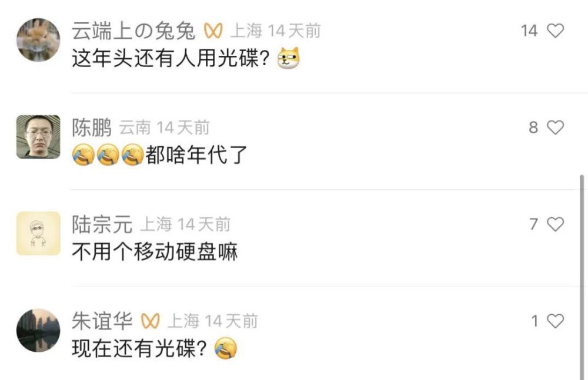Reply to comment 这年头还有人用光碟?
588x380 pixels.
(x=171, y=59)
